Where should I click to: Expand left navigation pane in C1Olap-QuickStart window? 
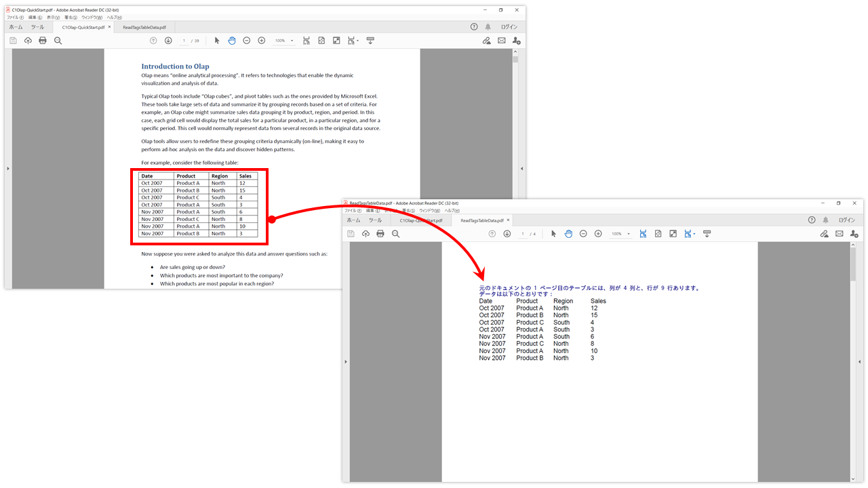tap(8, 168)
